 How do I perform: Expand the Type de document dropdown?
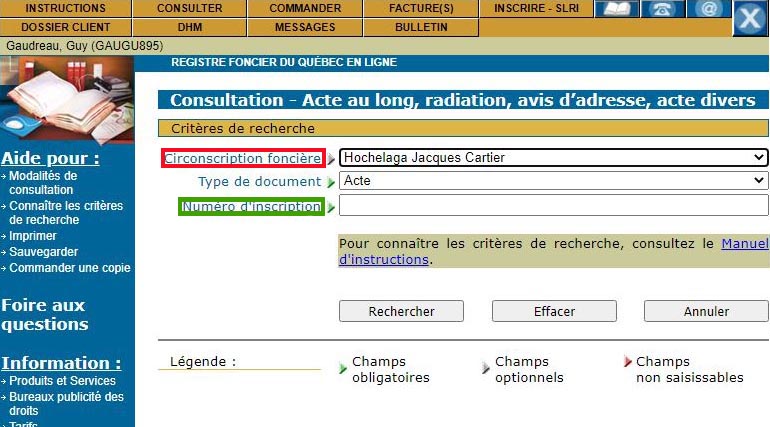click(553, 181)
